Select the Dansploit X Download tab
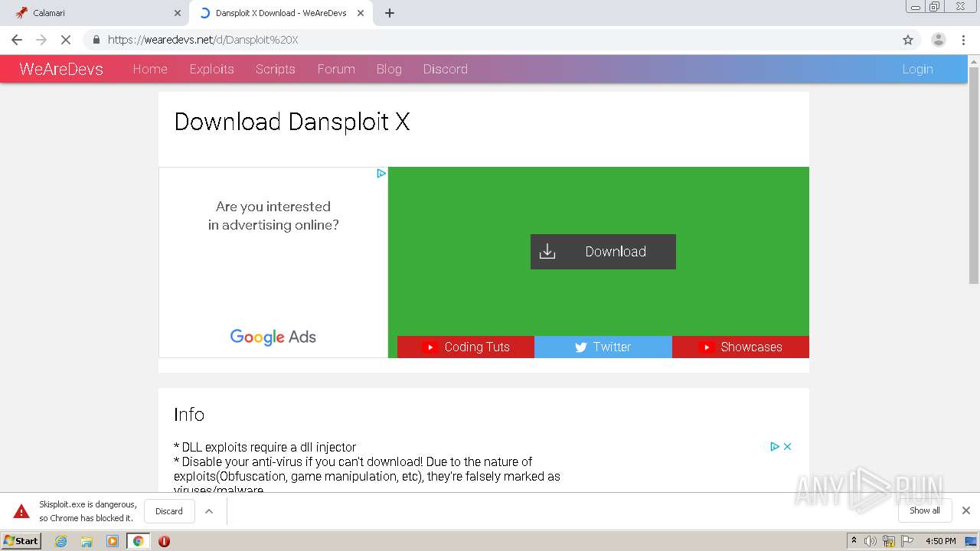This screenshot has height=551, width=980. click(280, 13)
